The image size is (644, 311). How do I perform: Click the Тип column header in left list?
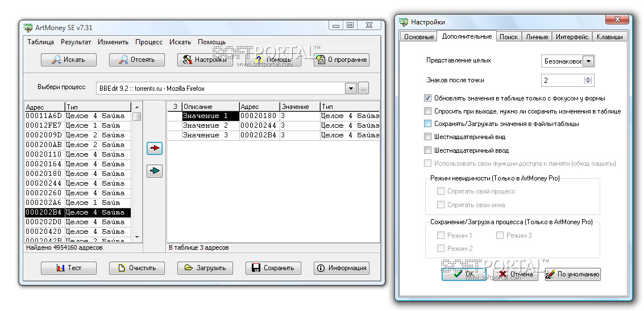click(98, 107)
